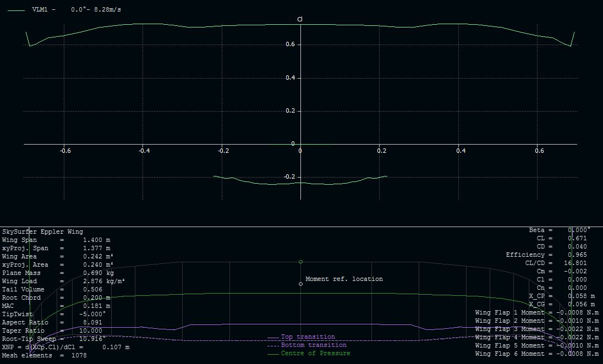Click the 0.6 tick on horizontal axis
The height and width of the screenshot is (364, 603).
539,151
